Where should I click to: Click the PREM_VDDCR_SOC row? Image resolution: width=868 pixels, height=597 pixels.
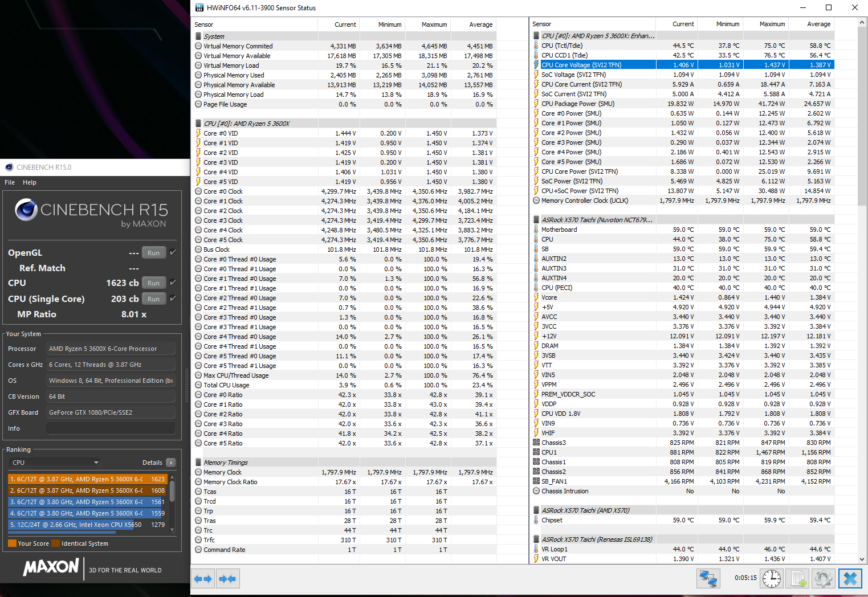(x=683, y=394)
